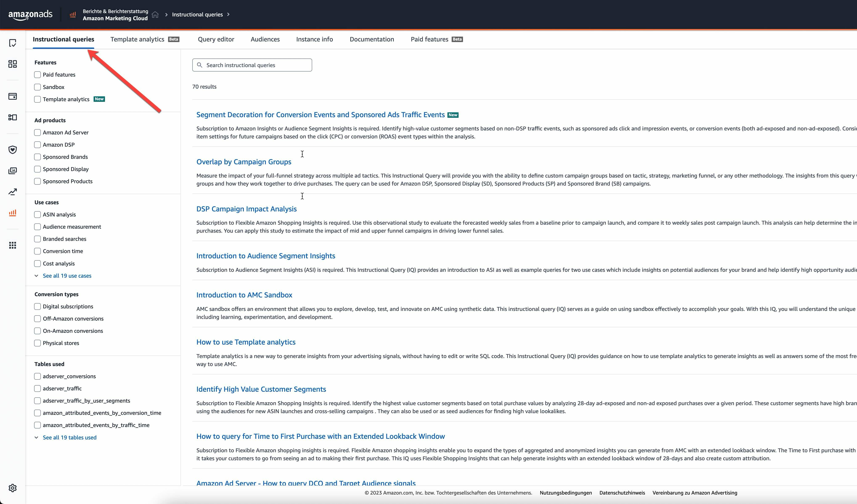This screenshot has height=504, width=857.
Task: Toggle the Sponsored Brands checkbox
Action: click(37, 157)
